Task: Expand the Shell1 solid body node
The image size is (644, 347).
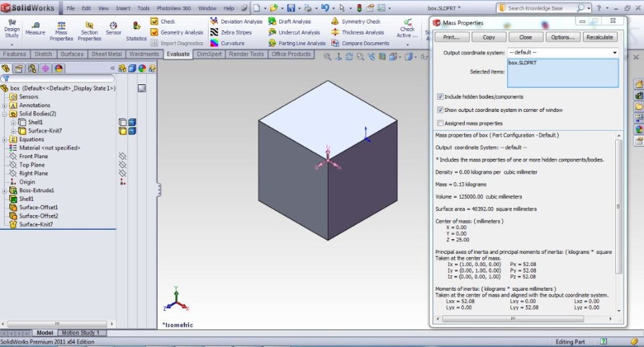Action: [x=13, y=122]
